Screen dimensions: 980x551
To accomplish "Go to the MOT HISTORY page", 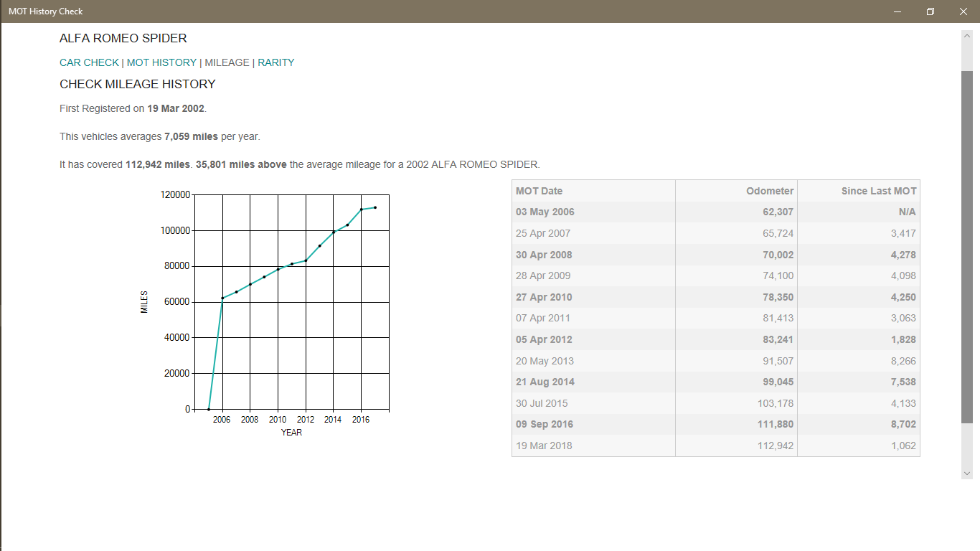I will 161,62.
